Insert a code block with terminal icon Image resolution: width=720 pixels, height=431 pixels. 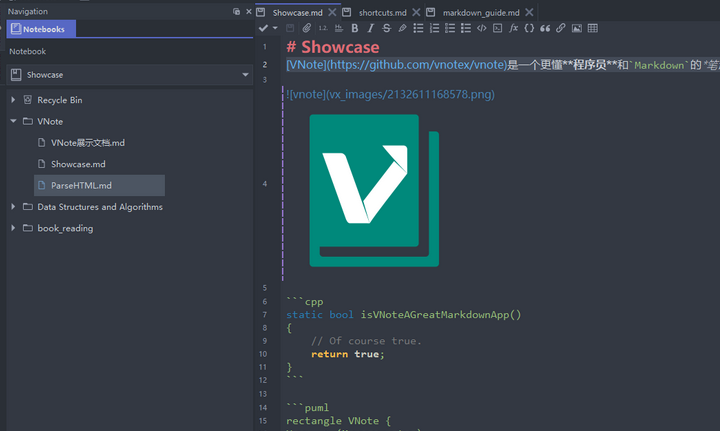(497, 28)
